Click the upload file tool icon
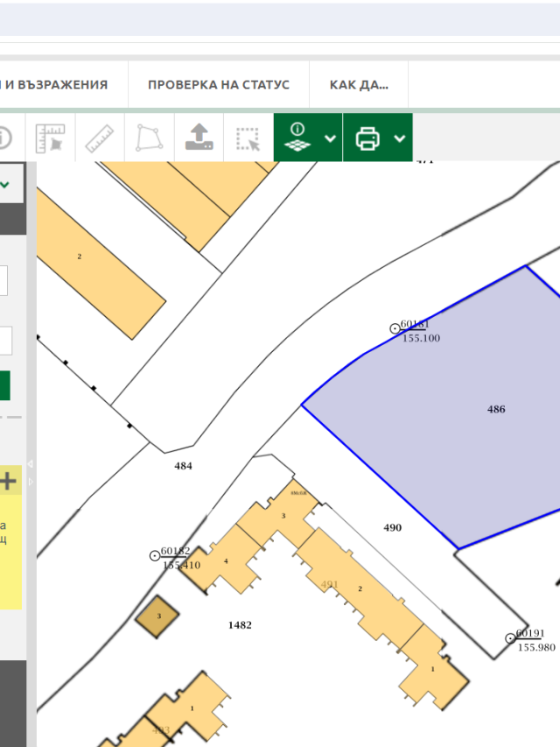 tap(199, 138)
